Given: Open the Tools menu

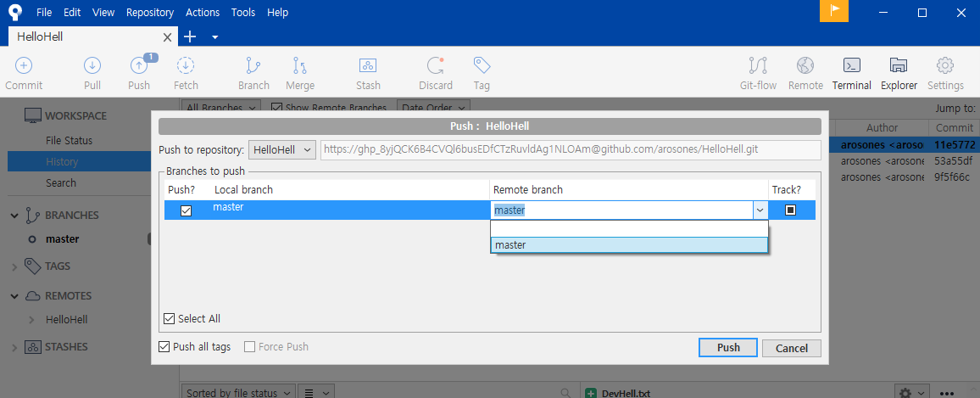Looking at the screenshot, I should tap(243, 12).
